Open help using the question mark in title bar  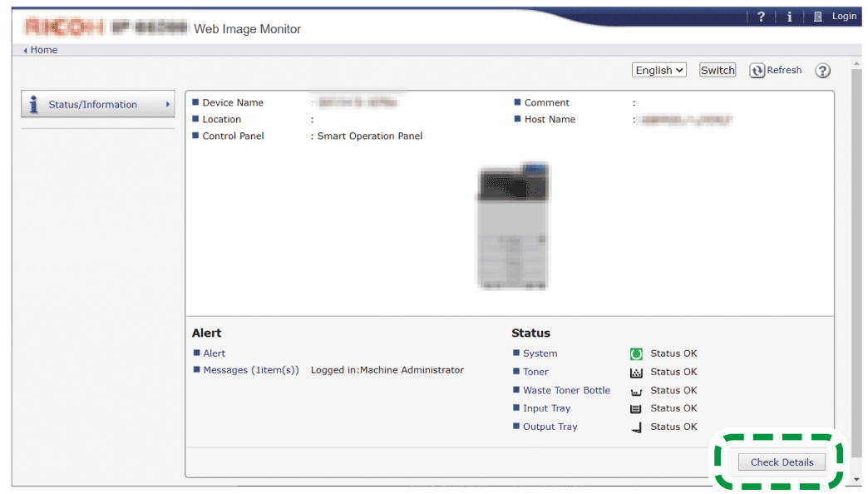point(761,16)
